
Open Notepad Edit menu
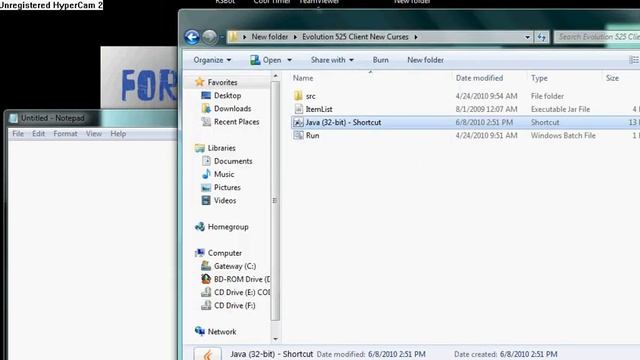[38, 133]
